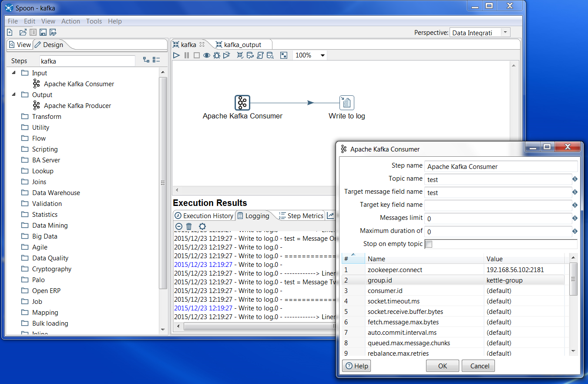
Task: Debug the transformation with bug icon
Action: click(x=217, y=55)
